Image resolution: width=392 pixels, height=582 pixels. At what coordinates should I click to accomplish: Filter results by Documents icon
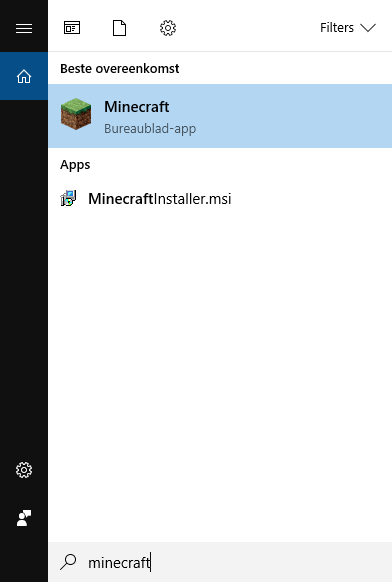(x=119, y=28)
